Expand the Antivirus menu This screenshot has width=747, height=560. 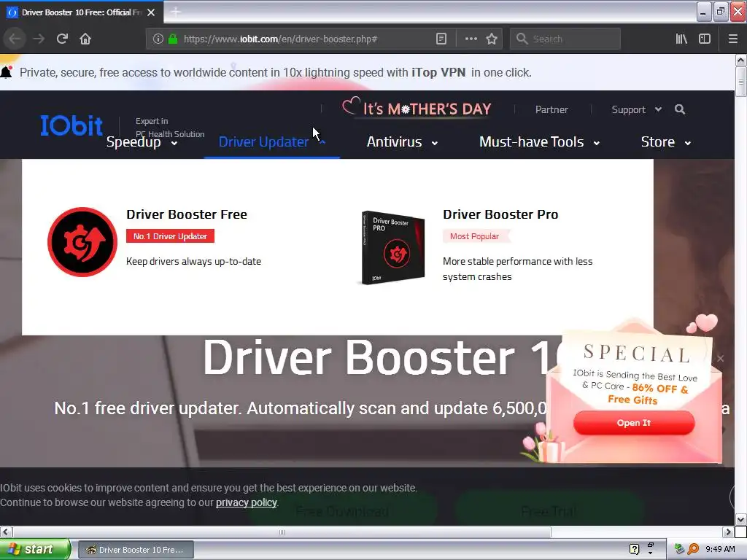pos(402,142)
